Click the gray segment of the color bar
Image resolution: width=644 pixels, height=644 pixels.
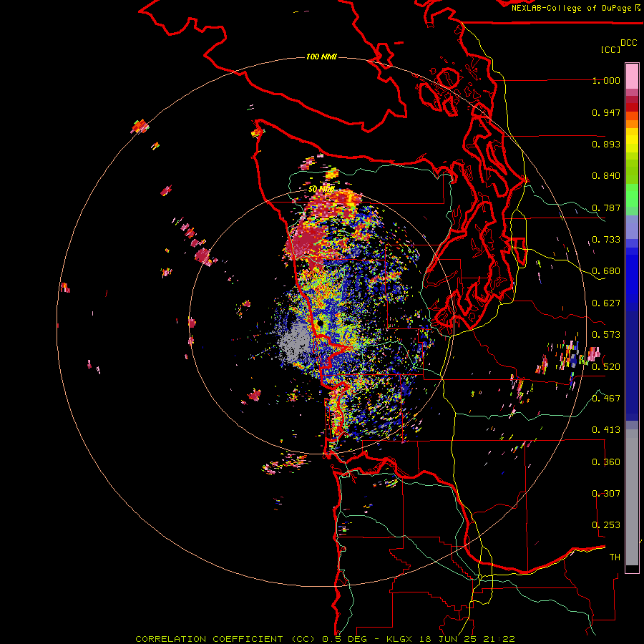(632, 497)
